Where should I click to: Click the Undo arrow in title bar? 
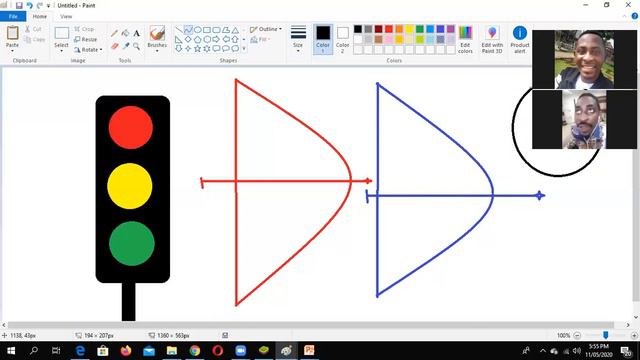[x=29, y=6]
